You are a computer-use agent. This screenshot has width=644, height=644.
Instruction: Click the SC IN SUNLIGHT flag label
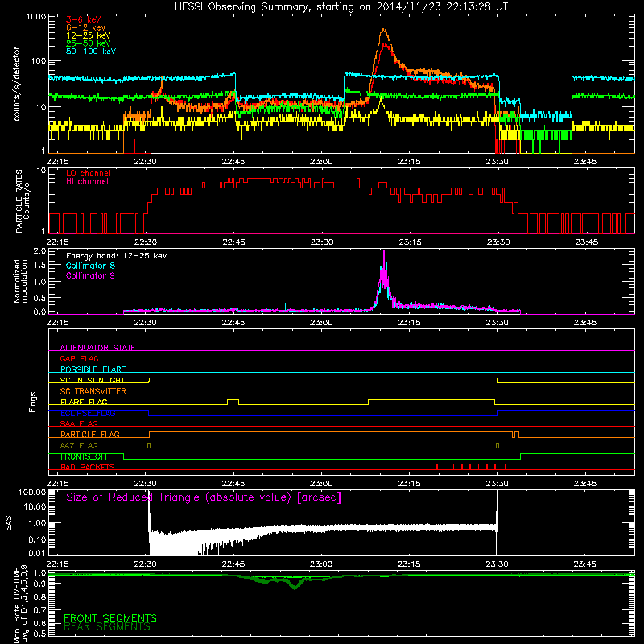[93, 380]
